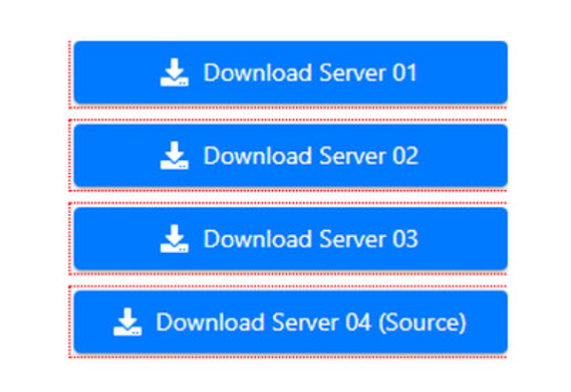The height and width of the screenshot is (392, 571).
Task: Start download from Server 02
Action: click(x=290, y=155)
